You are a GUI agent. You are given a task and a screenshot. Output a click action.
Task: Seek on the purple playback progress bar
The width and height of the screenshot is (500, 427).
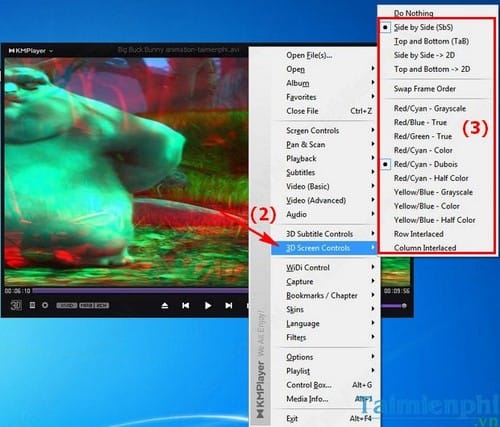click(140, 291)
